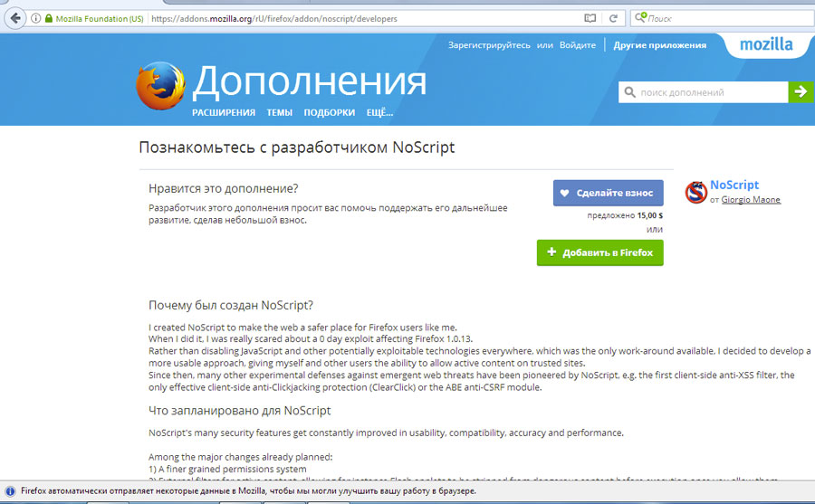Click the line '1) A finer grained permissions system'
This screenshot has height=504, width=815.
[x=227, y=470]
